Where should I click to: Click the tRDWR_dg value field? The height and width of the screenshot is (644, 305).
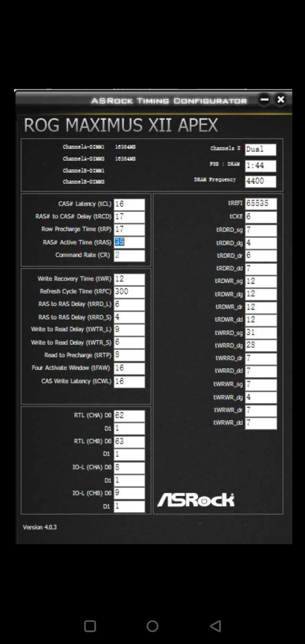click(261, 294)
